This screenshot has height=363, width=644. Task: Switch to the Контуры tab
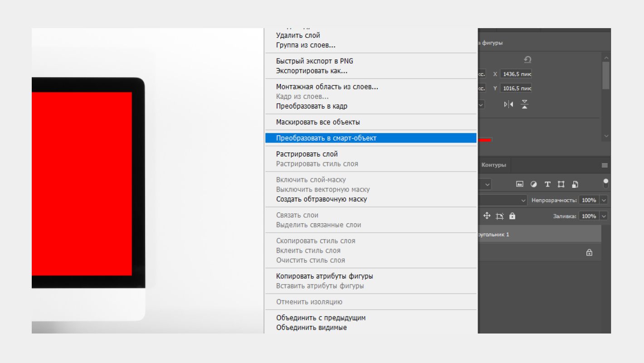493,165
